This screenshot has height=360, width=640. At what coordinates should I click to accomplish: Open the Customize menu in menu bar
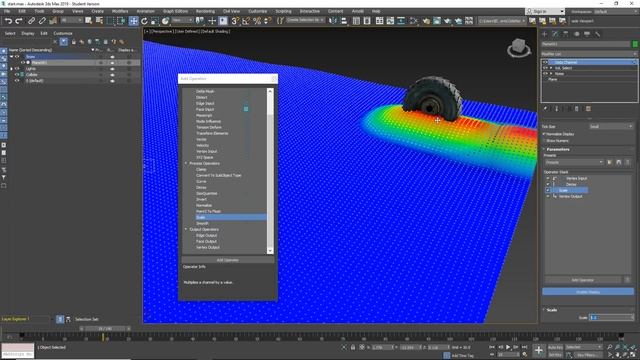[x=258, y=11]
